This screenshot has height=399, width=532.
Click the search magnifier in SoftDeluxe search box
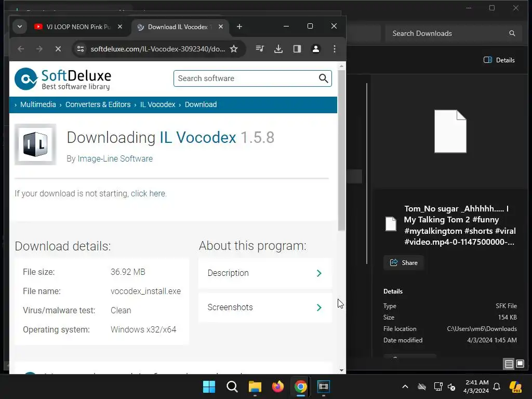click(x=323, y=78)
